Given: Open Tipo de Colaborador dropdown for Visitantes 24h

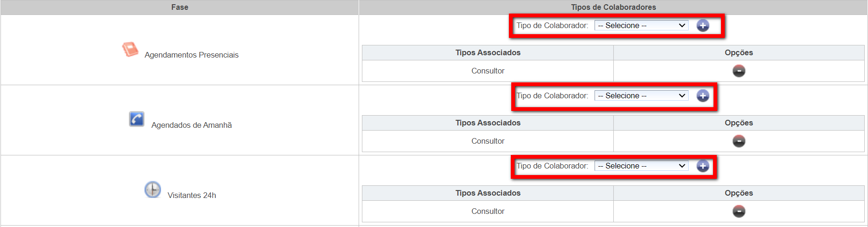Looking at the screenshot, I should 641,166.
